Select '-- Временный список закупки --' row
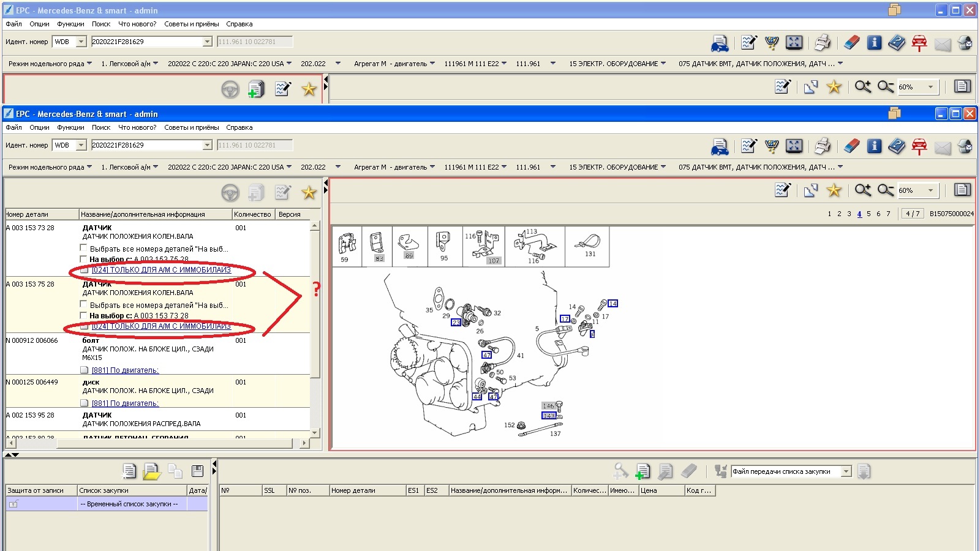The image size is (980, 551). 107,504
